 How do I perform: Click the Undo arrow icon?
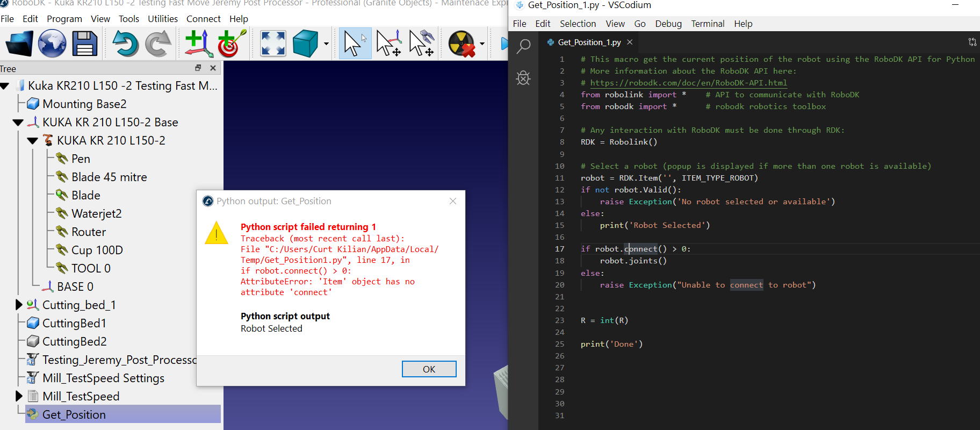click(125, 44)
